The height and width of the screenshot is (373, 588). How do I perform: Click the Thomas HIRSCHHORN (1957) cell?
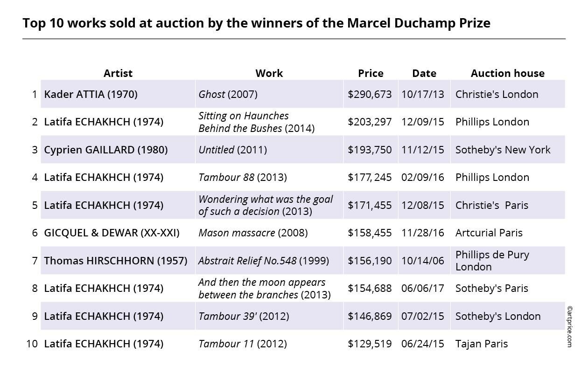click(115, 261)
